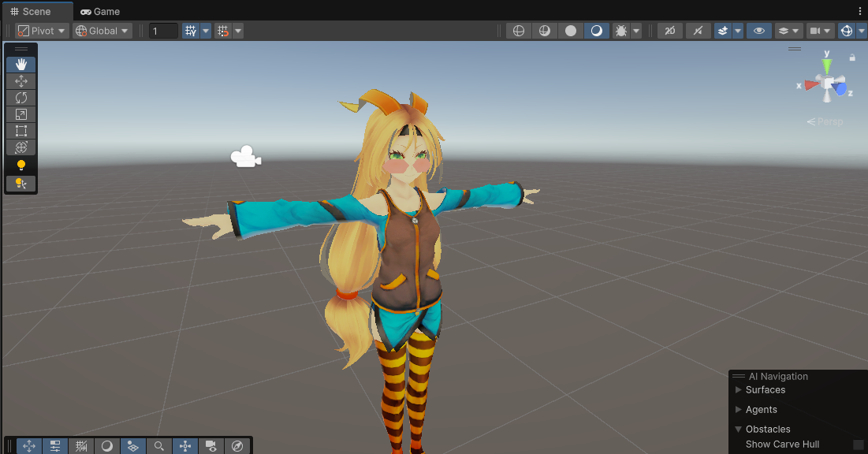Switch to the Game tab
Viewport: 868px width, 454px height.
[x=100, y=11]
